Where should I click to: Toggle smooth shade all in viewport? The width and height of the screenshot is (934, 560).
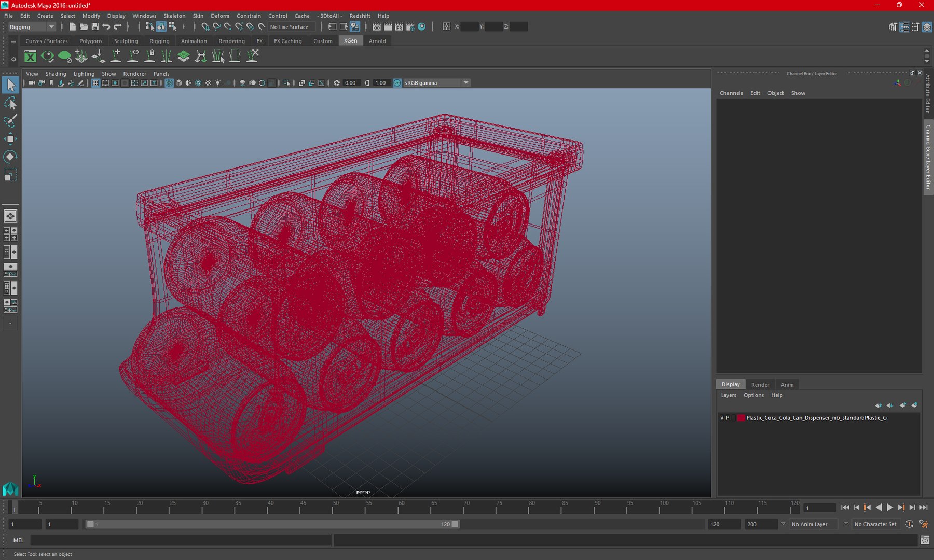click(179, 83)
